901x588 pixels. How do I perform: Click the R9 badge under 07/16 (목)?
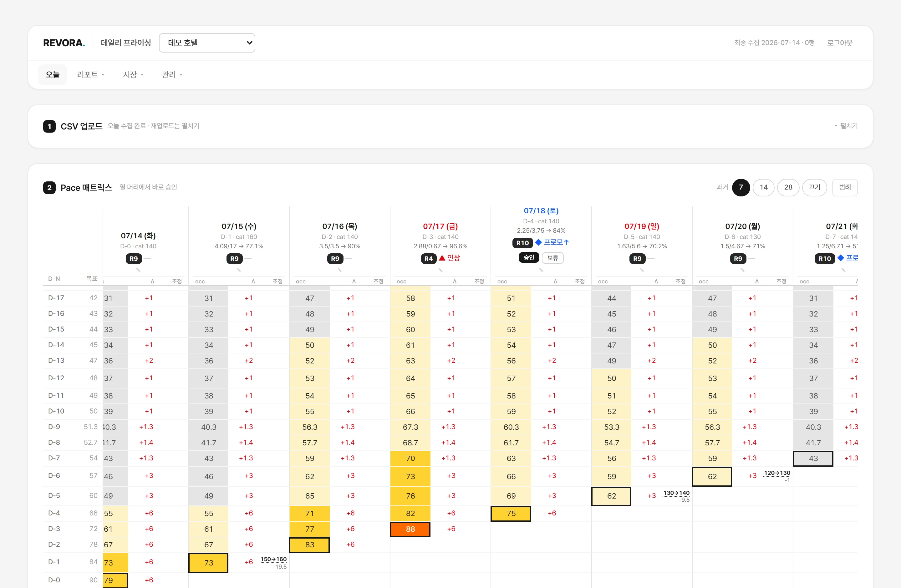335,258
